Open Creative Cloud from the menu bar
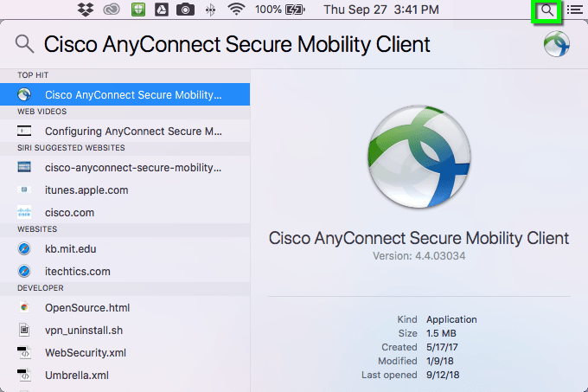Screen dimensions: 588x392 click(111, 10)
